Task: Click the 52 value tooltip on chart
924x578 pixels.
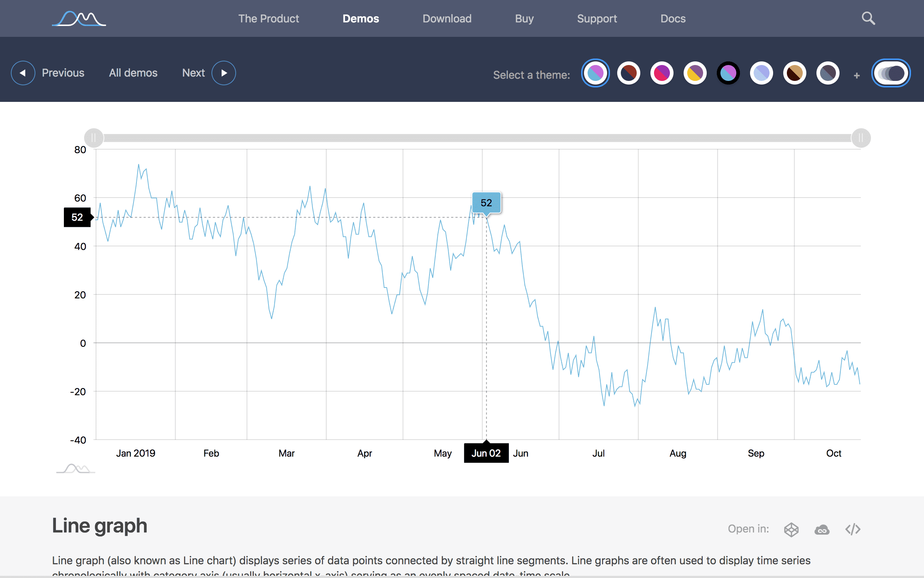Action: [487, 203]
